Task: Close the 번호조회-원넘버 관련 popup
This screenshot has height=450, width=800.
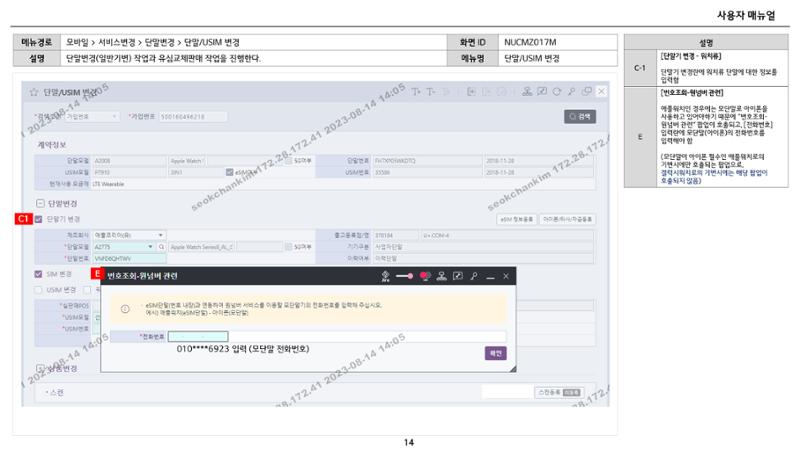Action: 506,276
